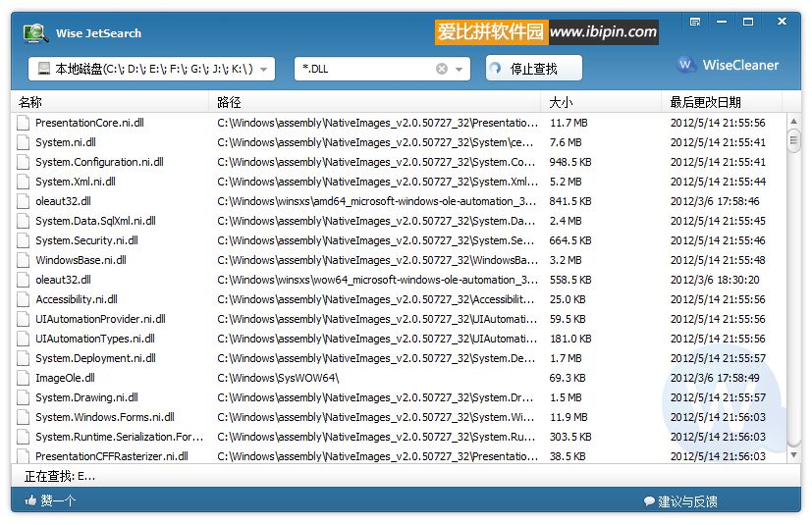Viewport: 812px width, 525px height.
Task: Select the System.Windows.Forms.ni.dll file name
Action: pyautogui.click(x=105, y=417)
